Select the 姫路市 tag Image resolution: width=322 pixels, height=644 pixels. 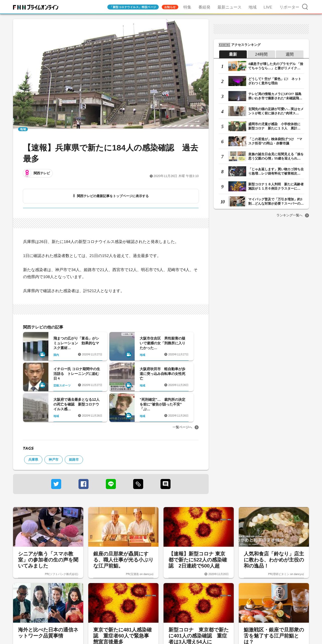tap(74, 460)
